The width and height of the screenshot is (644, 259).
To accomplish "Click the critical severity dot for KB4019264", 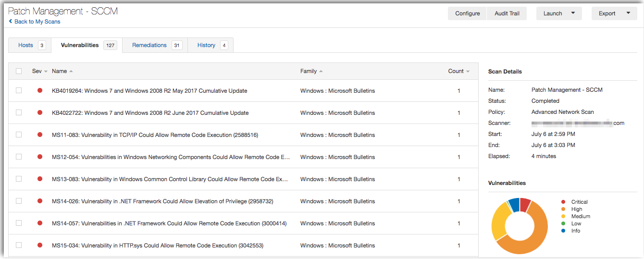I will 40,90.
